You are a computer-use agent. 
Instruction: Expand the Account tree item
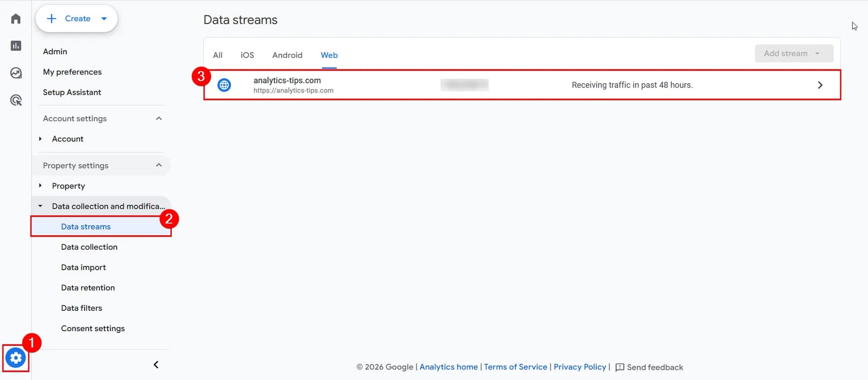(x=40, y=139)
